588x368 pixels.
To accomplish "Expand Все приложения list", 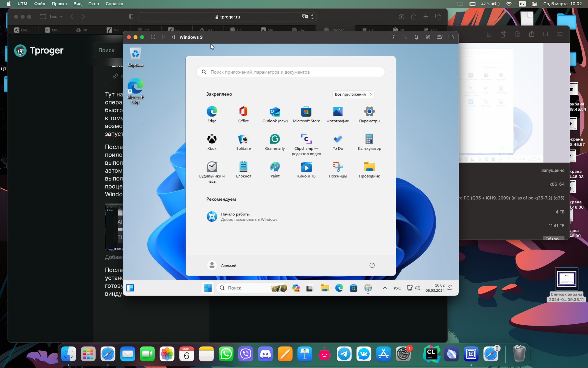I will [x=353, y=94].
